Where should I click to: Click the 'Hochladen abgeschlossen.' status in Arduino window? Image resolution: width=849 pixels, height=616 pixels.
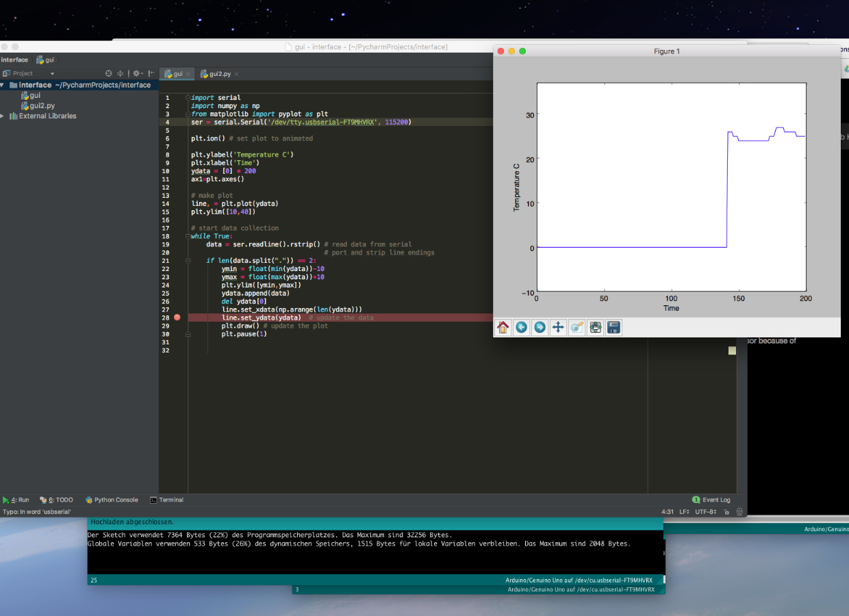pyautogui.click(x=133, y=522)
